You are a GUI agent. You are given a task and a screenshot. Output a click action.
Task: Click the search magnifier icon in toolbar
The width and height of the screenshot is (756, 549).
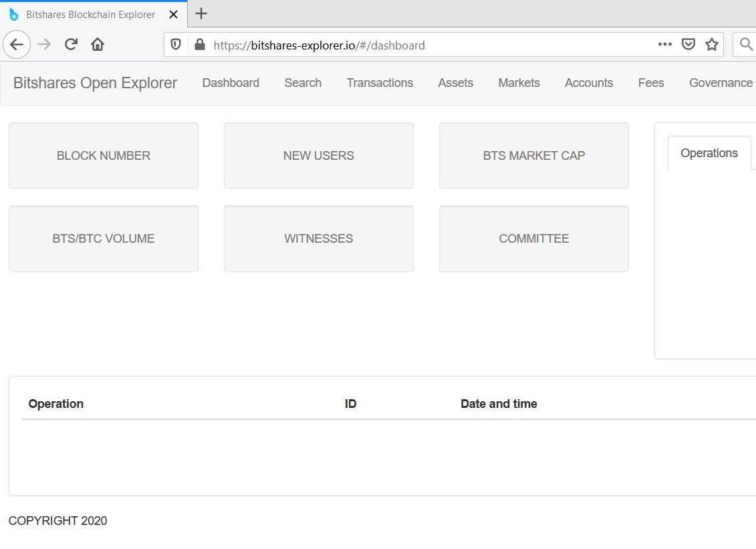tap(746, 44)
